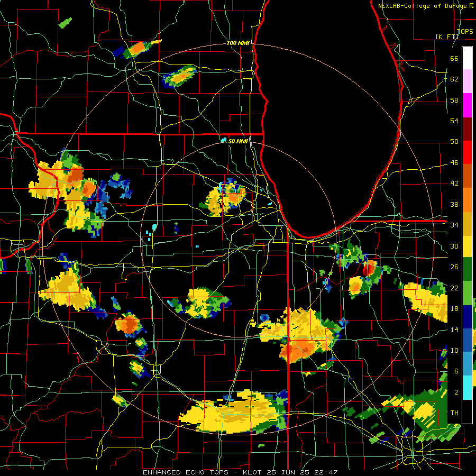Click the bright orange legend swatch

tap(467, 199)
